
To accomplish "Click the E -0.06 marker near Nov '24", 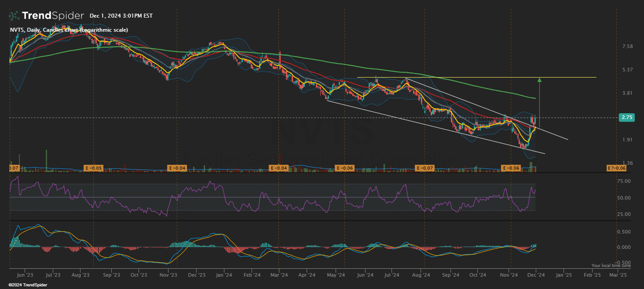I will [x=511, y=168].
